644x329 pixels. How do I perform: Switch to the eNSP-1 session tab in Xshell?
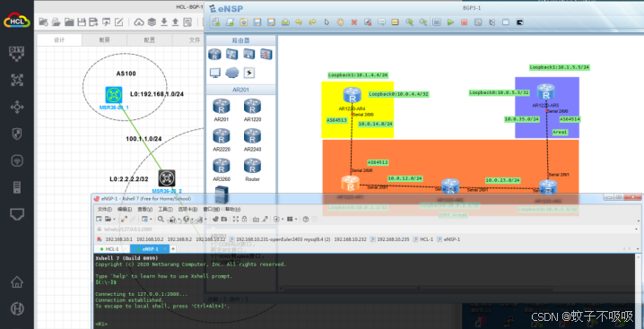coord(151,249)
